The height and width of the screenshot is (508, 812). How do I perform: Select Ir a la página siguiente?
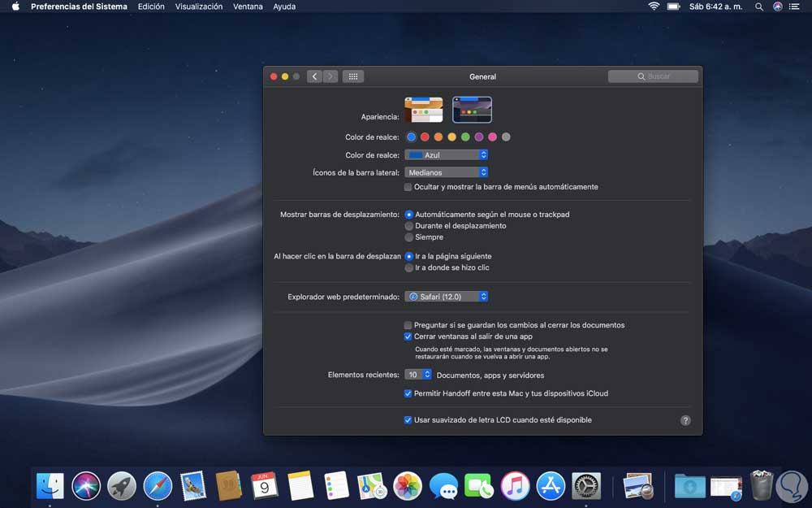click(408, 257)
